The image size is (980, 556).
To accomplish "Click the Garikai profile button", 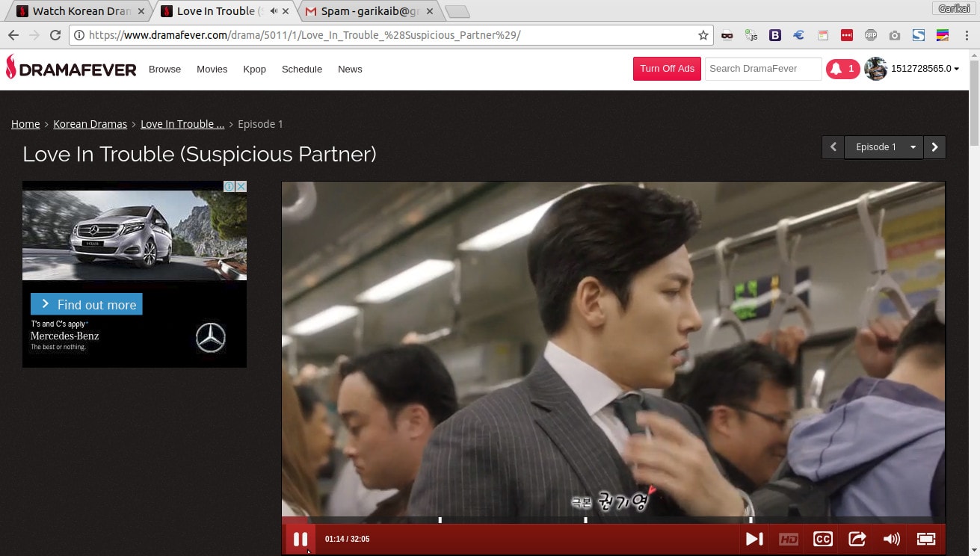I will coord(954,8).
